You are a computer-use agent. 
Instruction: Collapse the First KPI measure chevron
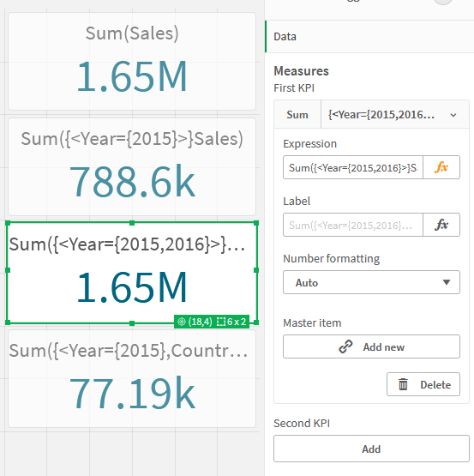[453, 115]
